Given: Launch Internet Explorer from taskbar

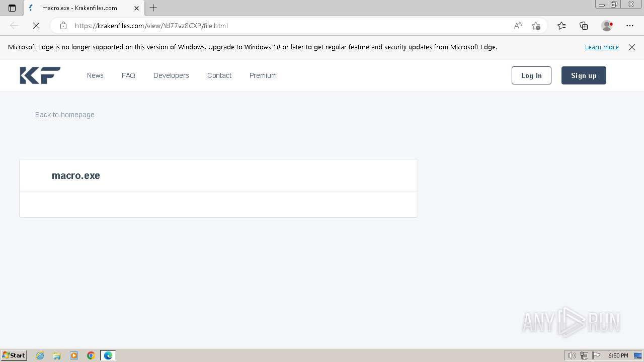Looking at the screenshot, I should click(x=40, y=355).
